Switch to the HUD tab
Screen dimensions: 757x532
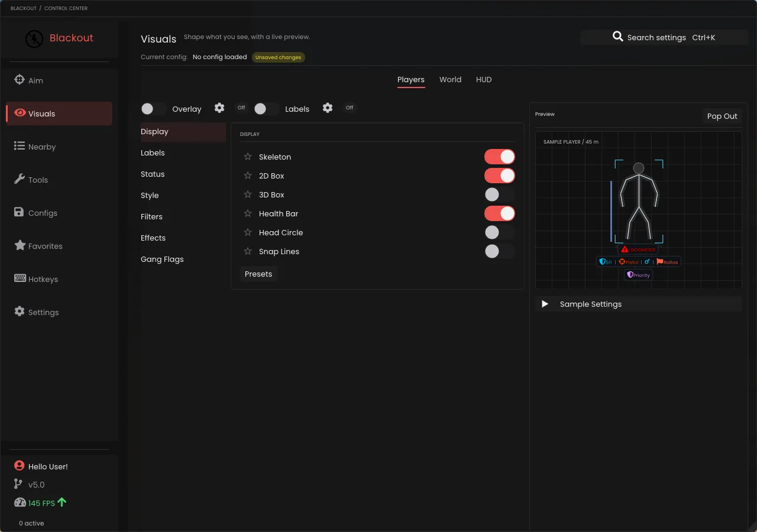[x=484, y=79]
